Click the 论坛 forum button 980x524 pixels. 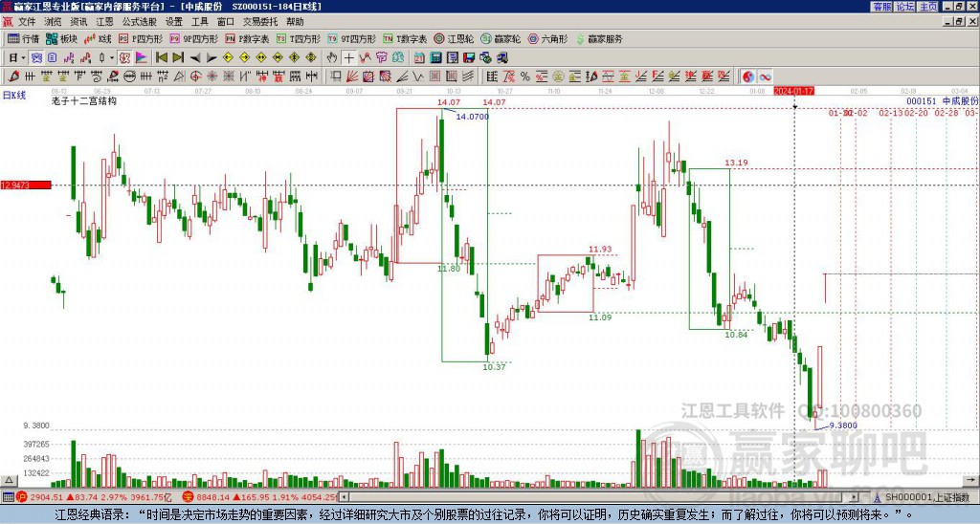tap(905, 7)
